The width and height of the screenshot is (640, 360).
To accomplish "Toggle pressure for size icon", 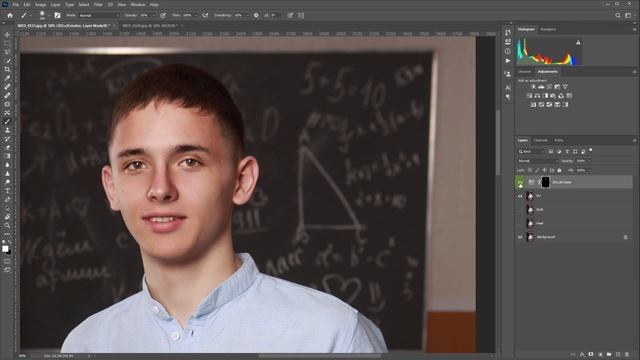I will (290, 15).
